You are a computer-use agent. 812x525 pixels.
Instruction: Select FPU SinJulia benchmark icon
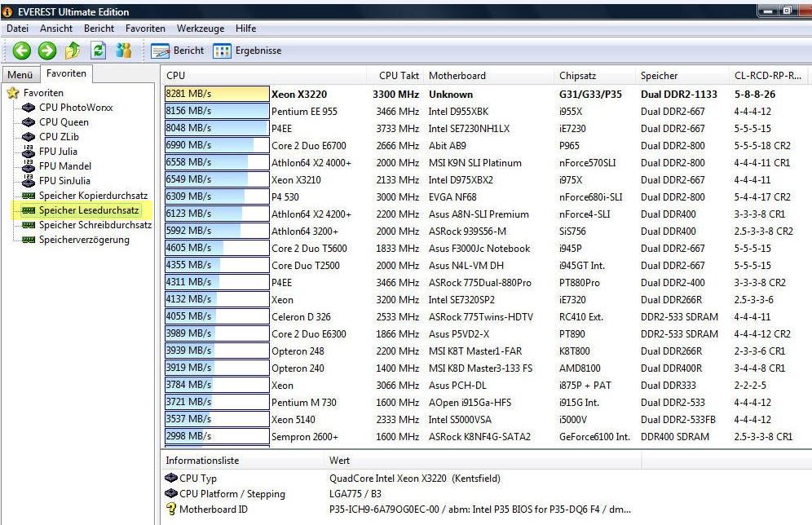pos(29,181)
